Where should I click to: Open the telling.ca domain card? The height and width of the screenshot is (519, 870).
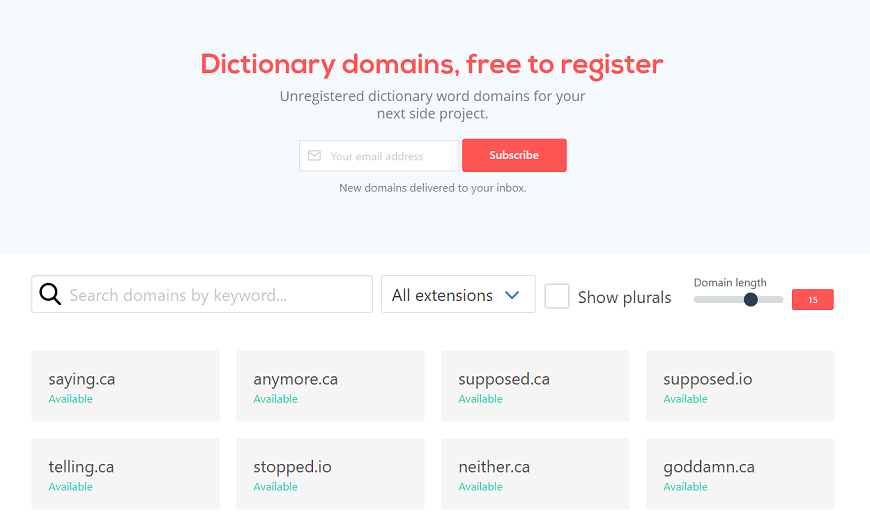(125, 473)
